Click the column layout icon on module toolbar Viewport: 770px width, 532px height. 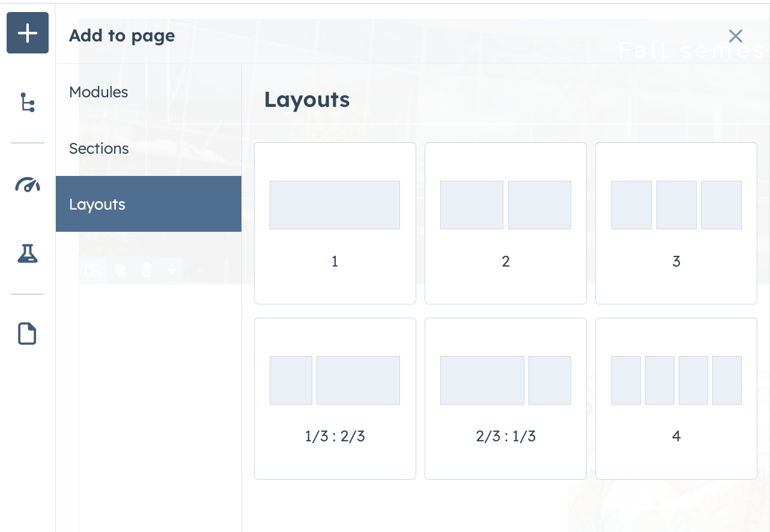coord(92,270)
